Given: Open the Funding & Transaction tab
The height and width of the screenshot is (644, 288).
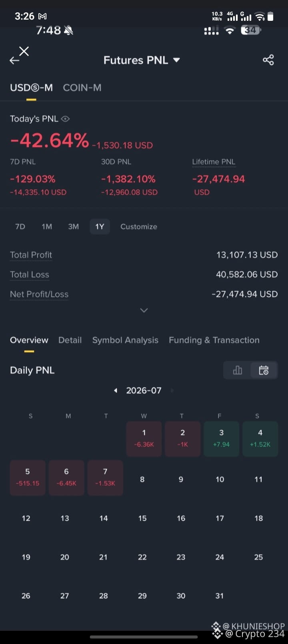Looking at the screenshot, I should pos(214,340).
